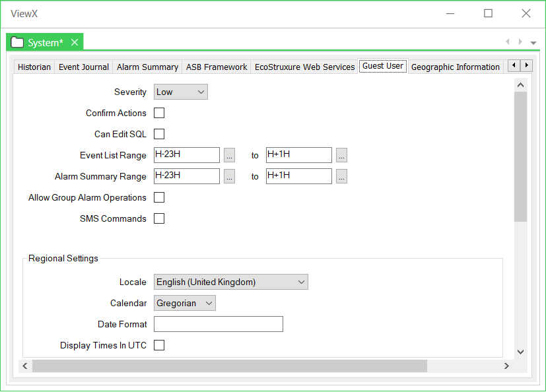Open browse button for Alarm Summary Range start
This screenshot has height=392, width=546.
[x=229, y=177]
